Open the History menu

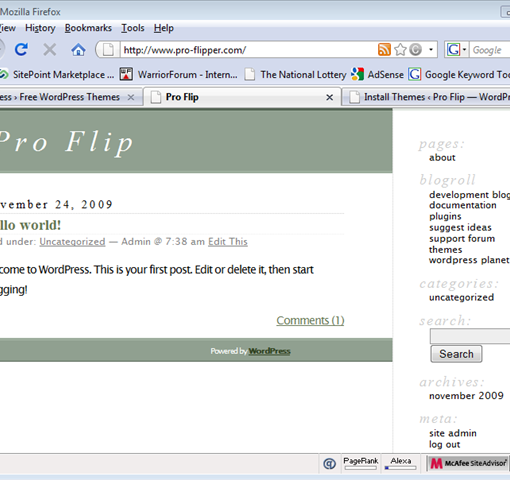point(40,28)
